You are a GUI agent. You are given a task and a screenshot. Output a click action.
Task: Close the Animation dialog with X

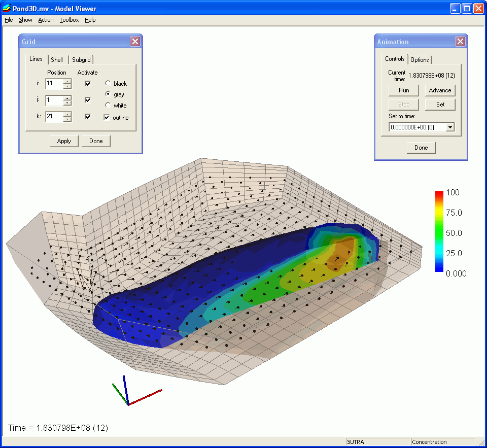460,41
